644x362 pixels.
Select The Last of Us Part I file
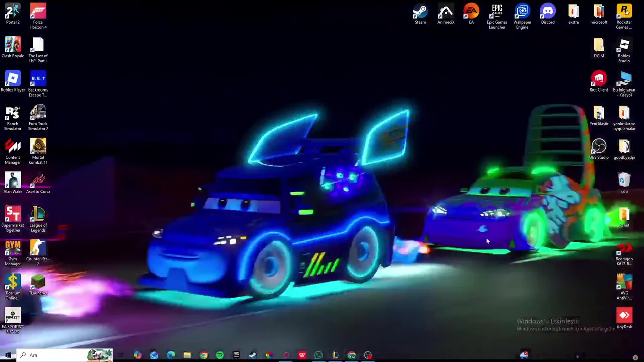click(x=38, y=50)
